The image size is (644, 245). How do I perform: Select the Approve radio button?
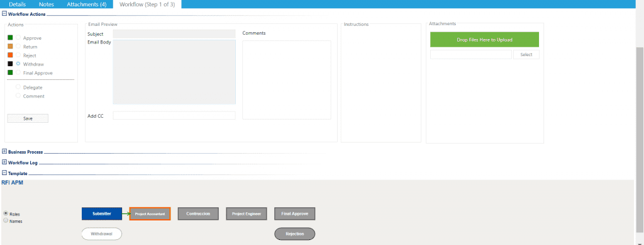click(18, 37)
